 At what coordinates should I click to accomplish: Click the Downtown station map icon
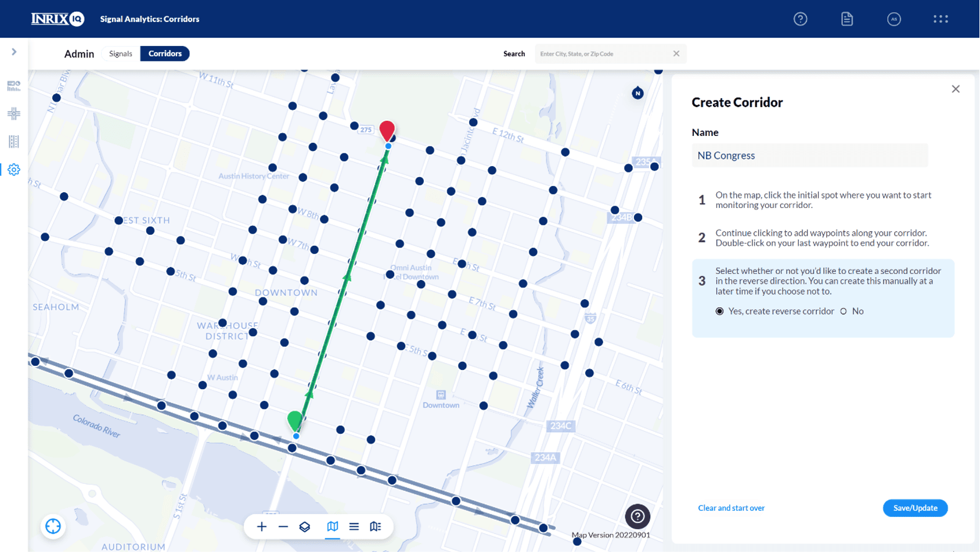point(441,395)
